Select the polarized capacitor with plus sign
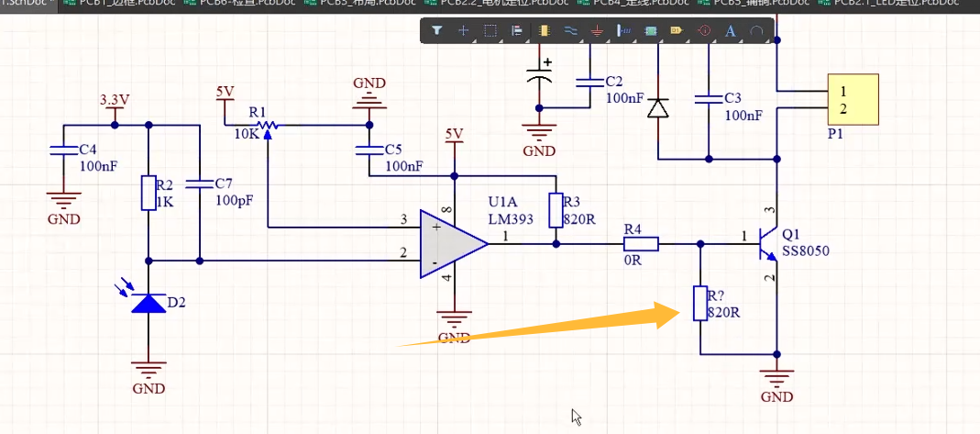Image resolution: width=980 pixels, height=434 pixels. (x=539, y=75)
